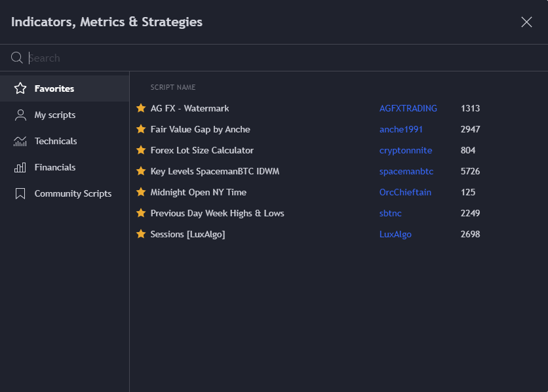Visit LuxAlgo's author page
This screenshot has width=548, height=392.
tap(395, 234)
